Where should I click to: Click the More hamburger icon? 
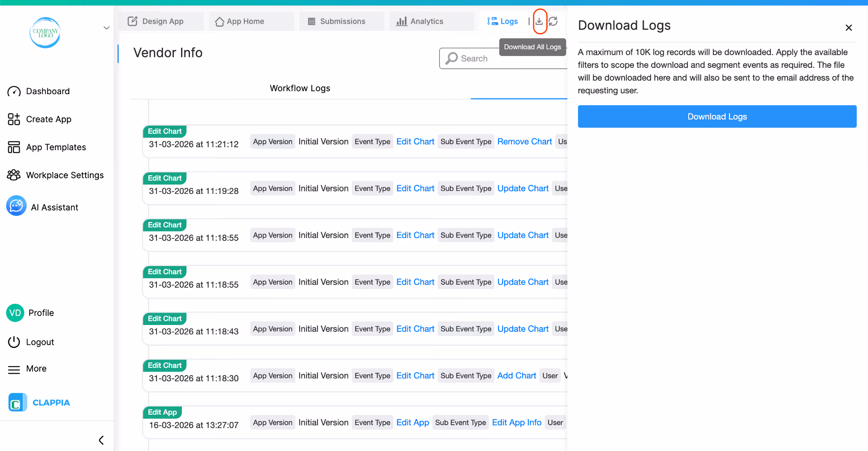[14, 370]
